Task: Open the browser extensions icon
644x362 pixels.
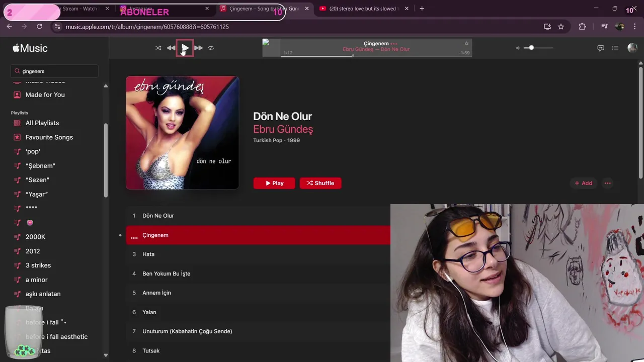Action: click(583, 27)
